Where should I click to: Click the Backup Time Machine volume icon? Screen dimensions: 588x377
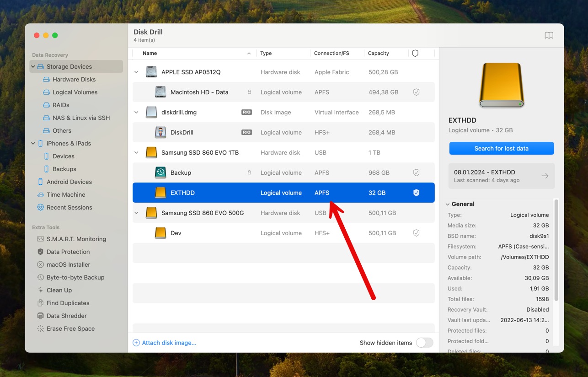160,173
